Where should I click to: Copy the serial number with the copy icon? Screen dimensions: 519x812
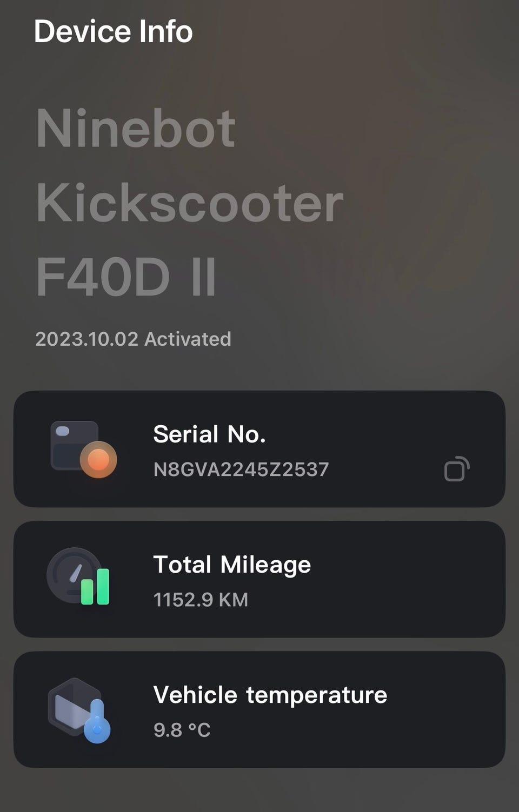456,469
